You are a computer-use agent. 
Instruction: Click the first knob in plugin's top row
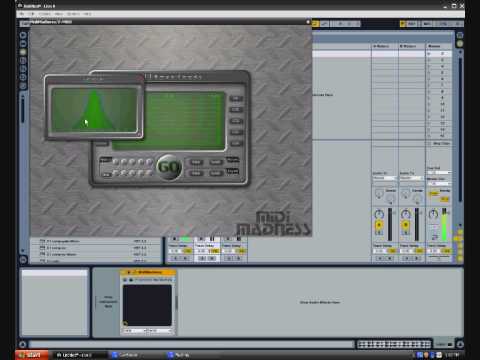(116, 162)
